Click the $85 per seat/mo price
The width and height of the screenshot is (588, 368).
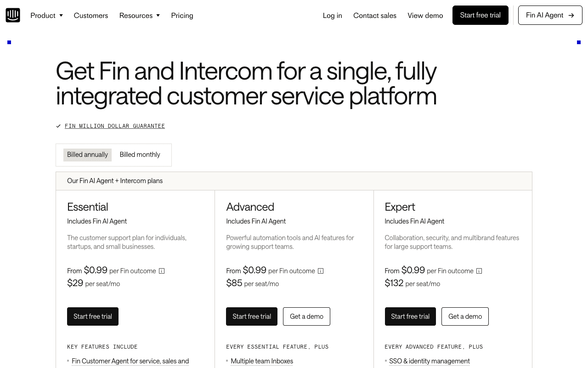pos(253,283)
